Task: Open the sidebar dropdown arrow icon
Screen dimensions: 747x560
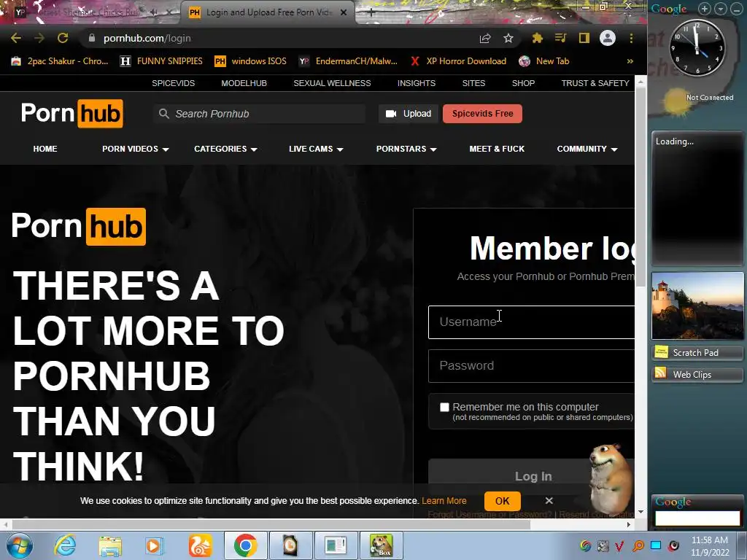Action: (x=720, y=9)
